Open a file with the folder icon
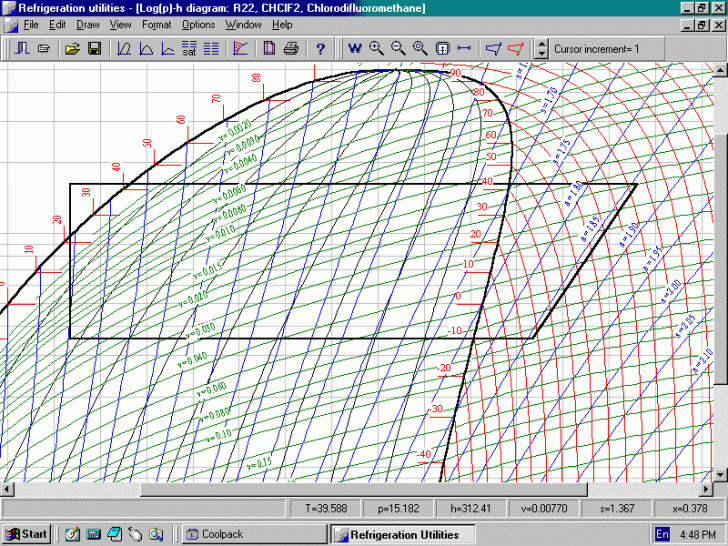 (x=72, y=48)
